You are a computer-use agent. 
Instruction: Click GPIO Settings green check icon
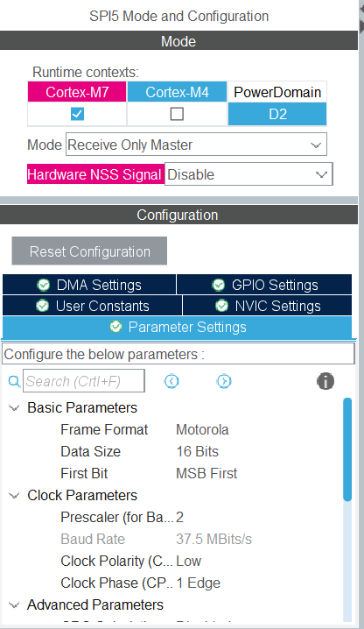[x=219, y=285]
